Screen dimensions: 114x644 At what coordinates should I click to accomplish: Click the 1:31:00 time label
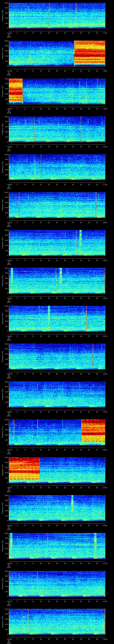[9, 601]
